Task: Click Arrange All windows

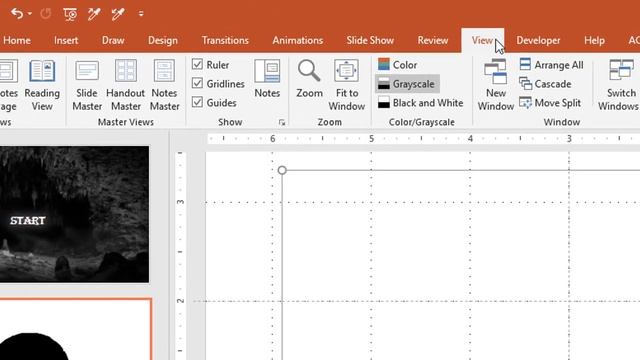Action: 551,64
